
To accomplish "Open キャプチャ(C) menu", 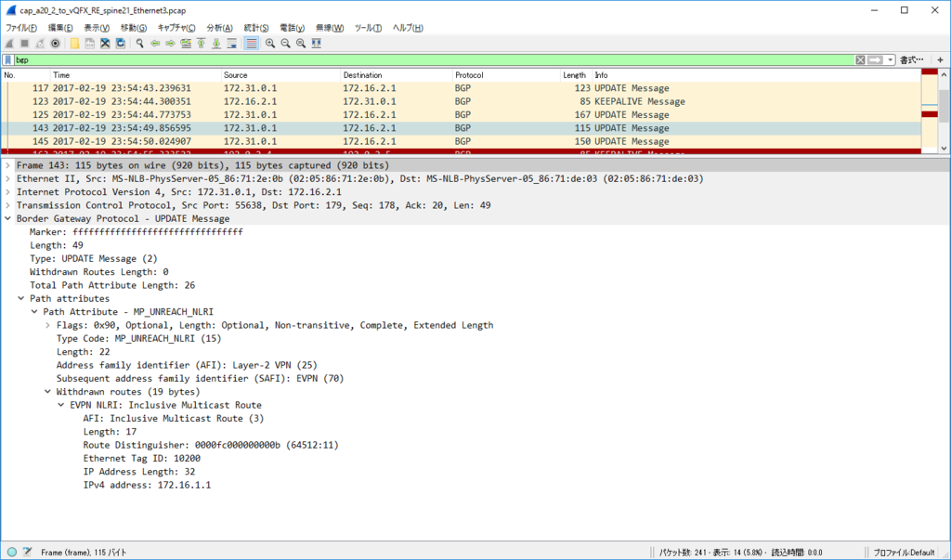I will point(176,28).
